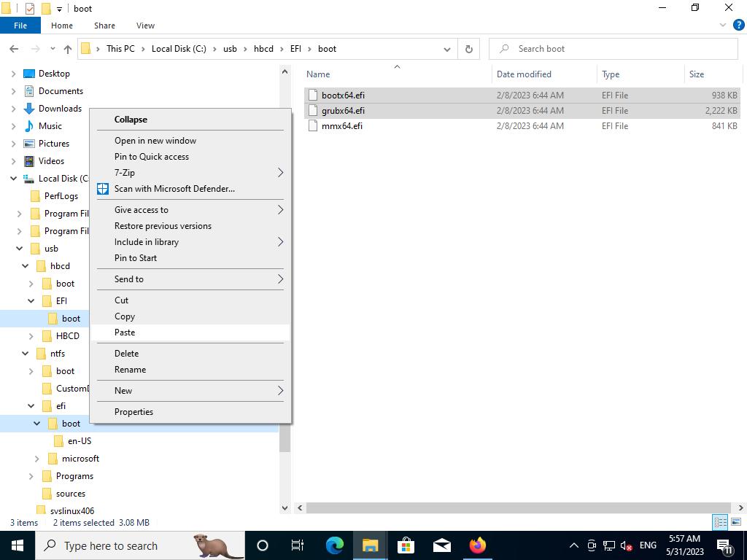The height and width of the screenshot is (560, 747).
Task: Open Task View on the taskbar
Action: point(298,545)
